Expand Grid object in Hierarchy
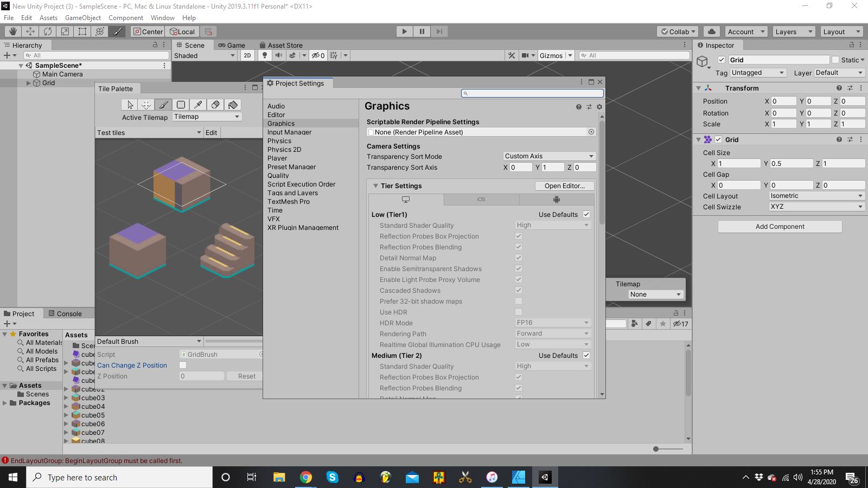868x488 pixels. click(x=29, y=83)
